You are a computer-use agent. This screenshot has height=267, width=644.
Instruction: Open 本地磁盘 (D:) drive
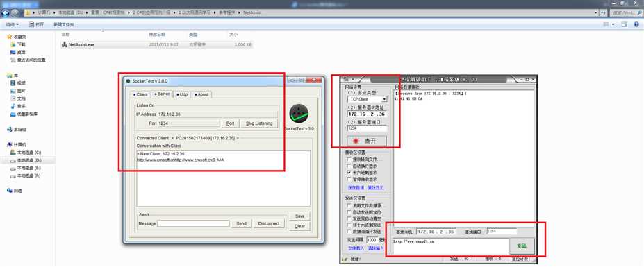pyautogui.click(x=26, y=160)
